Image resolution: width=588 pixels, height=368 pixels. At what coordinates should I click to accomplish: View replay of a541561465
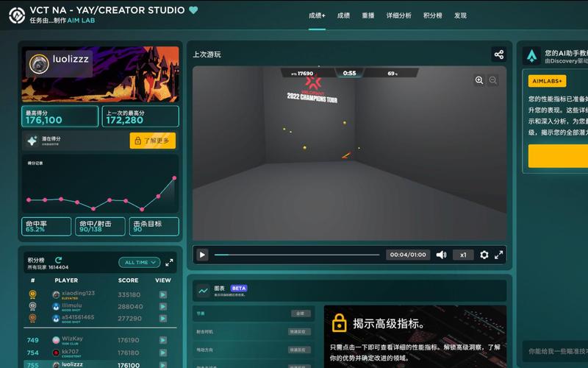(x=163, y=319)
